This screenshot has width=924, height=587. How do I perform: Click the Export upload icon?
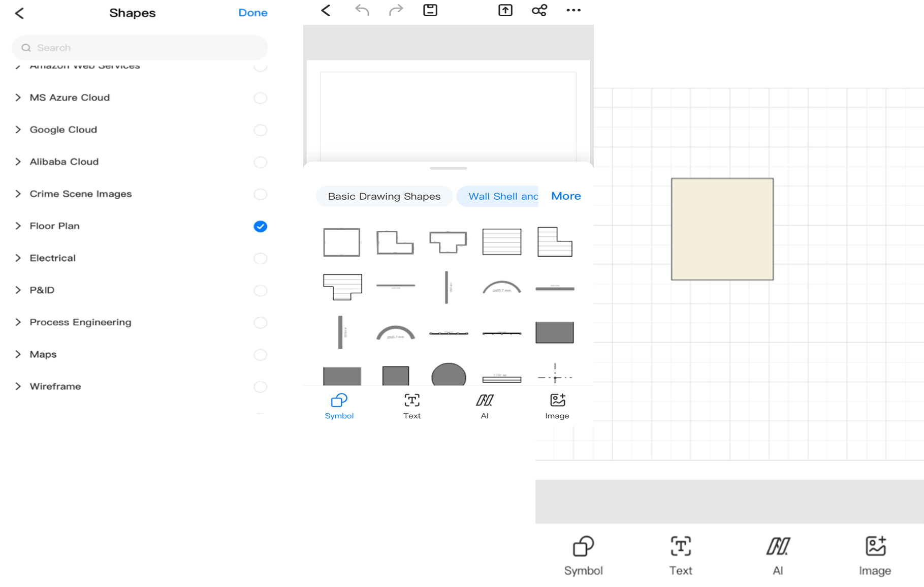[505, 10]
